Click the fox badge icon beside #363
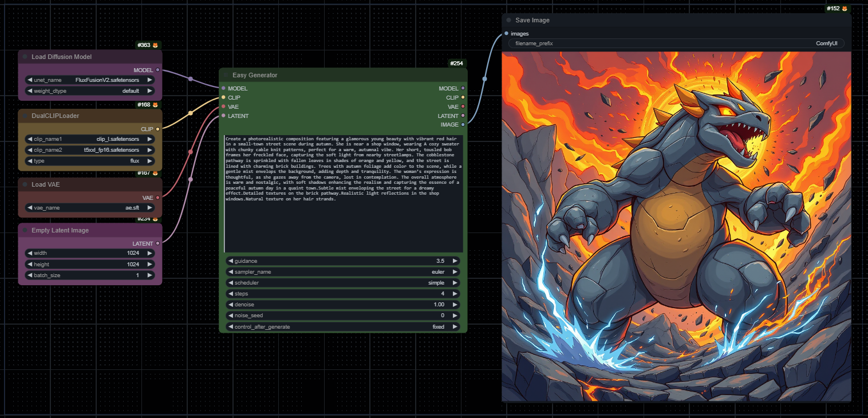The height and width of the screenshot is (418, 868). [155, 45]
